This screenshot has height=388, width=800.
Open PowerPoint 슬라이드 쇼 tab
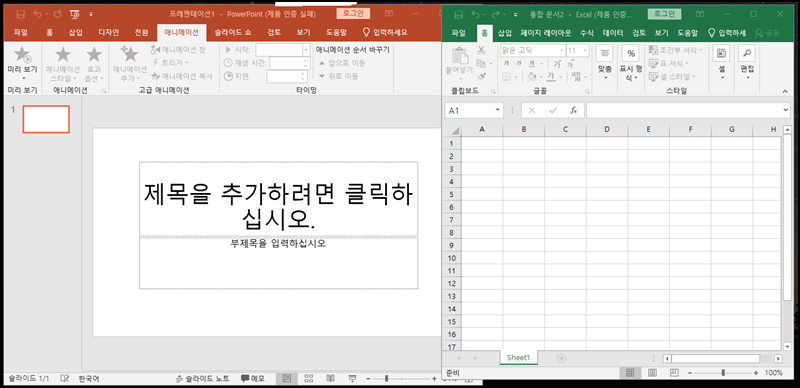233,33
